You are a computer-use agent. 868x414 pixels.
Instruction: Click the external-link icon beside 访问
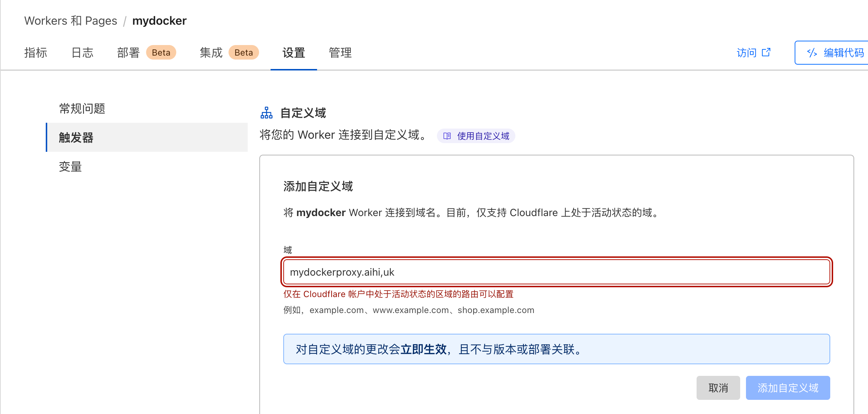[x=766, y=53]
